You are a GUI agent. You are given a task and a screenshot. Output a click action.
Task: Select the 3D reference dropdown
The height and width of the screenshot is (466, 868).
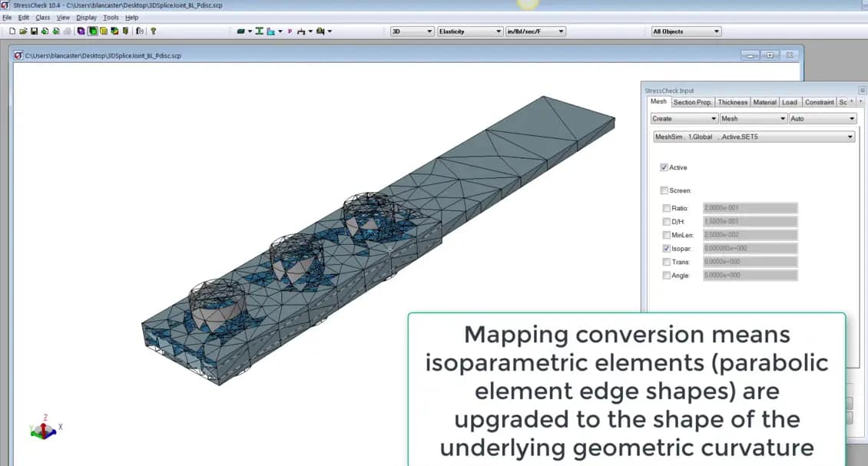pyautogui.click(x=412, y=31)
